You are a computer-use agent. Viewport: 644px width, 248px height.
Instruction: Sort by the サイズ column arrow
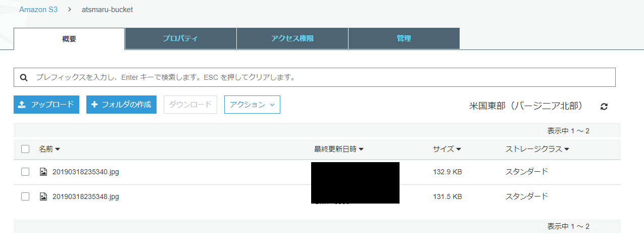(459, 150)
